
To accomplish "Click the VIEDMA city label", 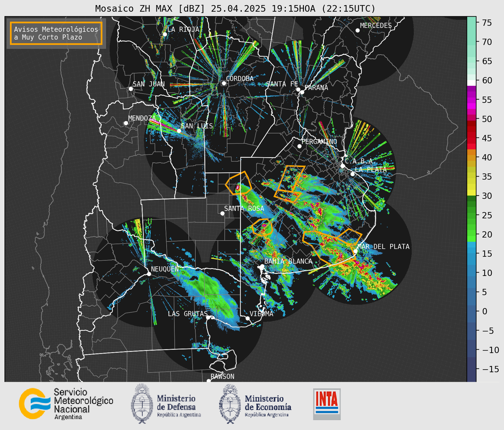I will coord(261,314).
